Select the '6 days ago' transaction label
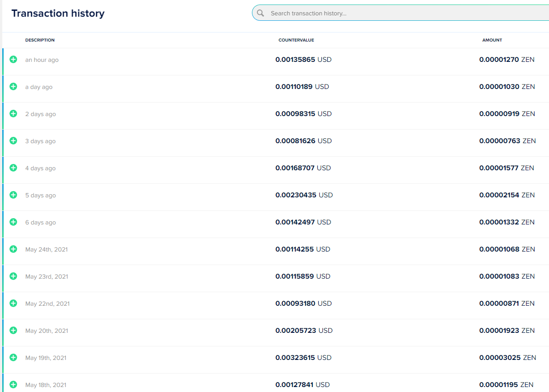Image resolution: width=549 pixels, height=392 pixels. (41, 222)
